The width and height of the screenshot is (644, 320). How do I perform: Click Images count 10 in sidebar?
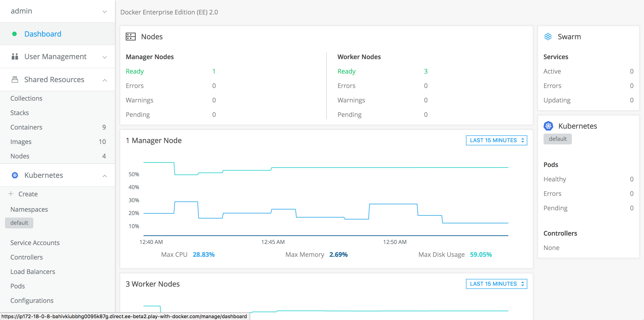102,142
